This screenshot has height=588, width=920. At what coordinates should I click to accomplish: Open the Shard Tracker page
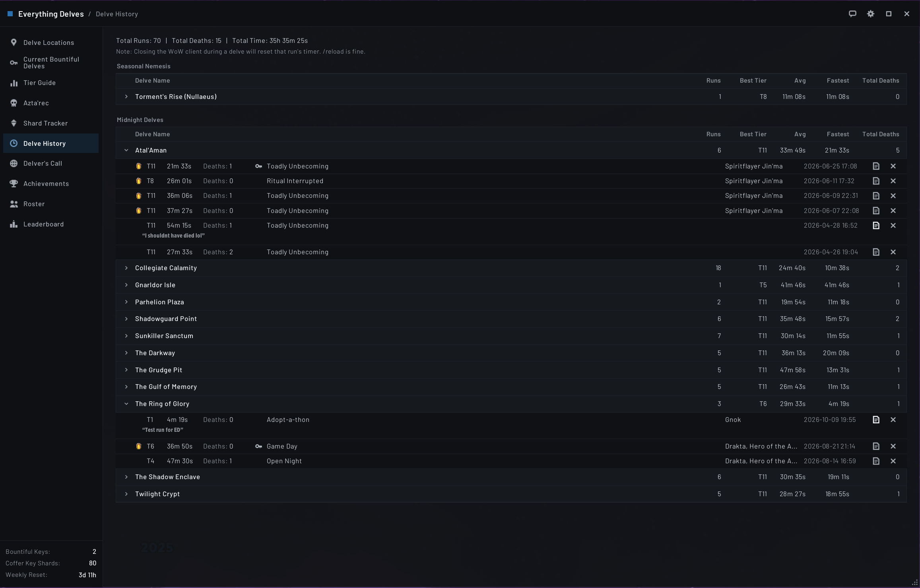coord(51,123)
